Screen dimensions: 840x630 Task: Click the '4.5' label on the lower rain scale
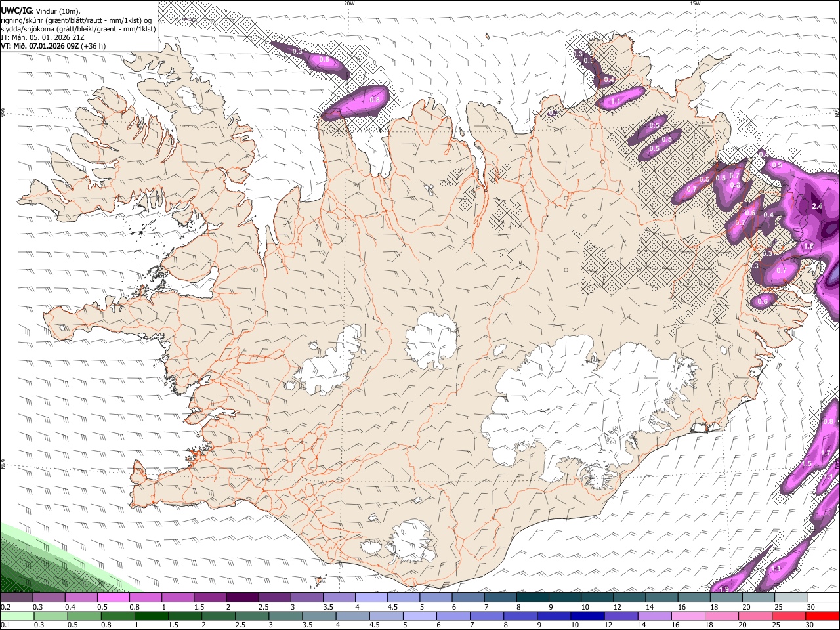click(375, 625)
